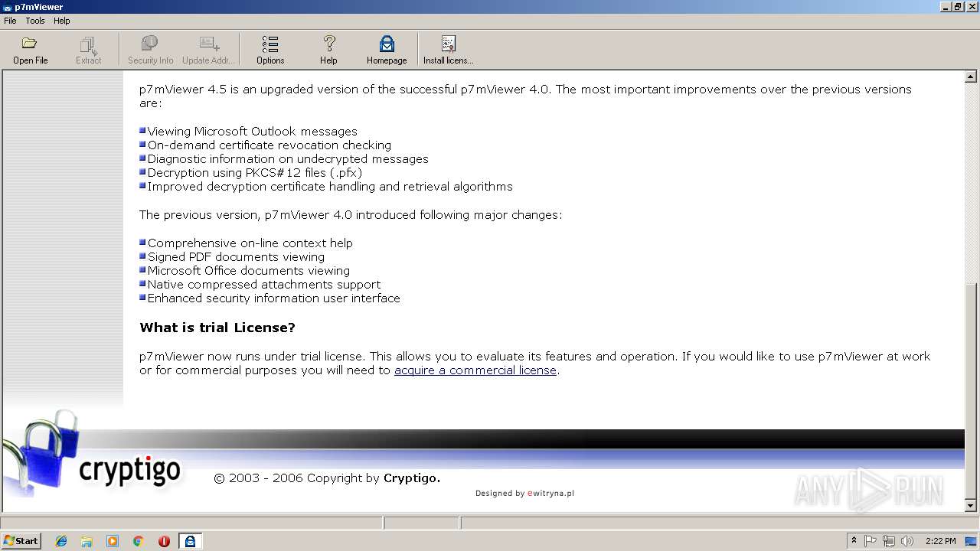Click 'Viewing Microsoft Outlook messages' bullet text
This screenshot has height=551, width=980.
[253, 132]
